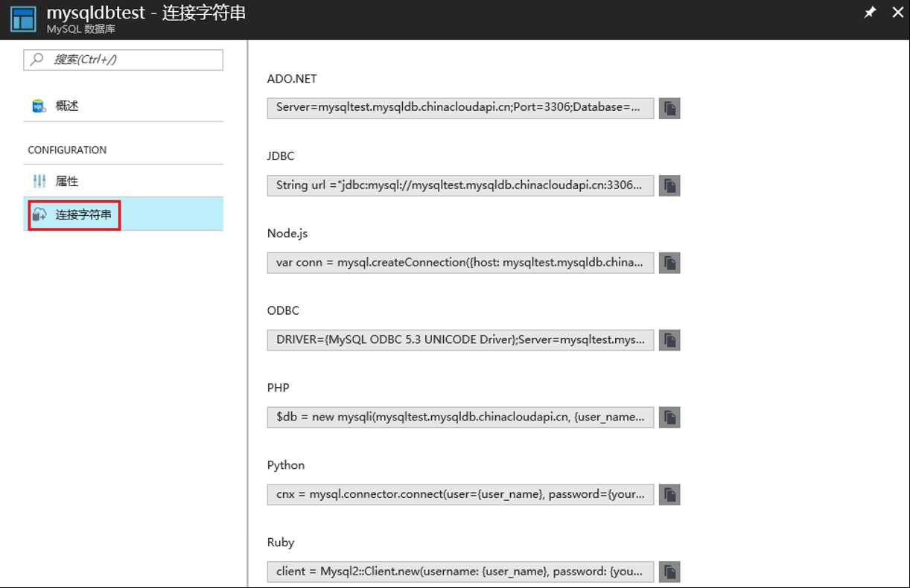The width and height of the screenshot is (910, 588).
Task: Copy the Node.js connection string
Action: 669,263
